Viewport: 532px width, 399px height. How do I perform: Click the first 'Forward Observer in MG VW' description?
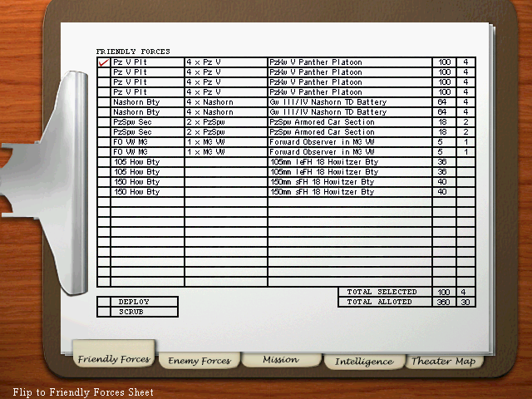(x=322, y=142)
